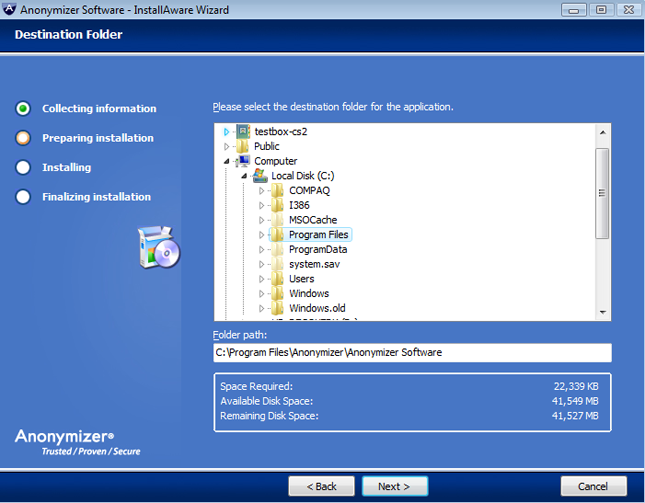Click the testbox-cs2 user icon
The width and height of the screenshot is (645, 503).
[243, 131]
